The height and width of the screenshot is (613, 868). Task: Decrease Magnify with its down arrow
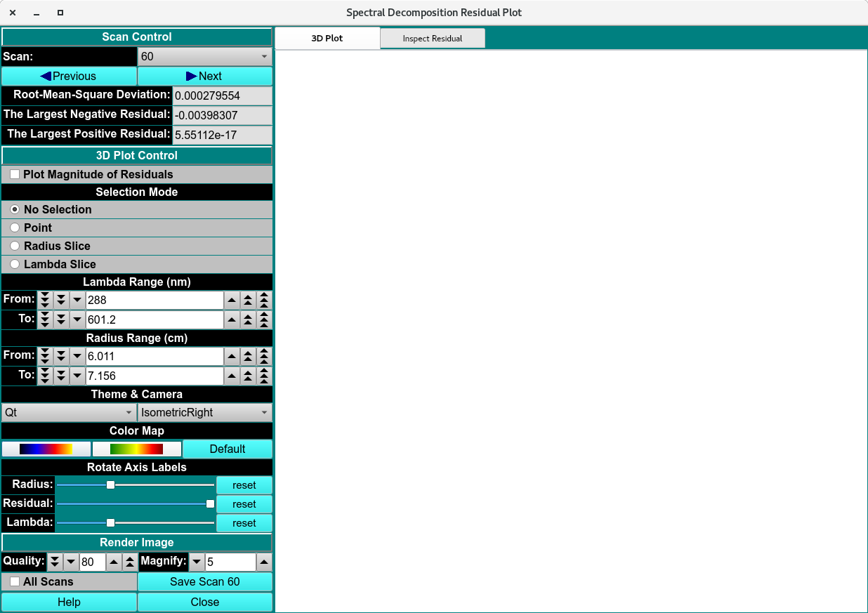(197, 562)
